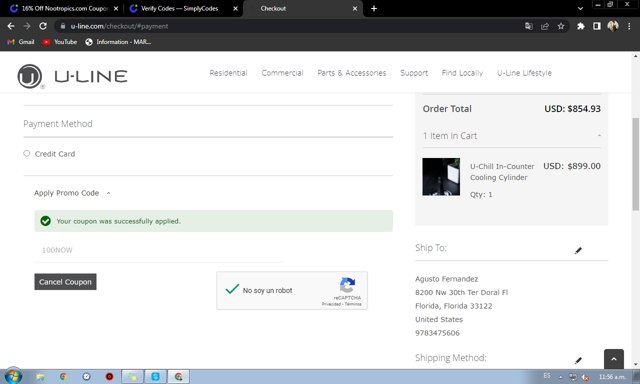This screenshot has width=640, height=384.
Task: Edit the Ship To address pencil icon
Action: click(x=578, y=250)
